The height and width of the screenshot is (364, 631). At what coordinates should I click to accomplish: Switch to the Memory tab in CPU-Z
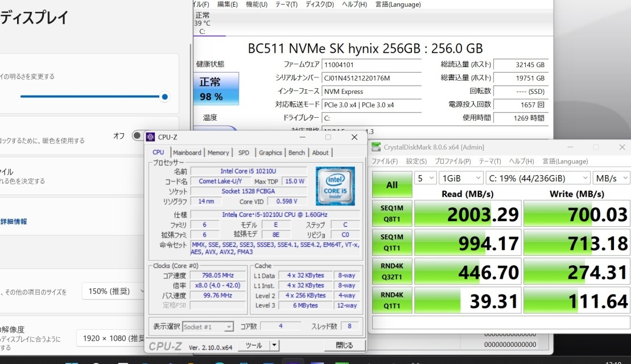[218, 152]
